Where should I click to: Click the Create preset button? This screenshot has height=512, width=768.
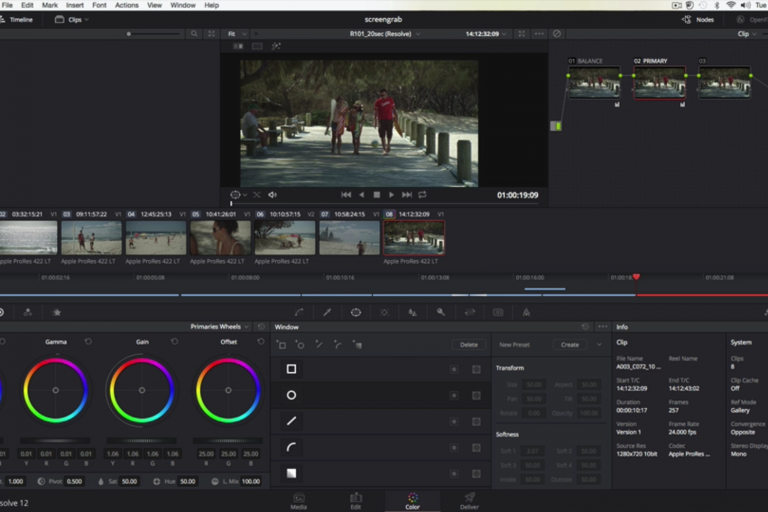pyautogui.click(x=570, y=345)
